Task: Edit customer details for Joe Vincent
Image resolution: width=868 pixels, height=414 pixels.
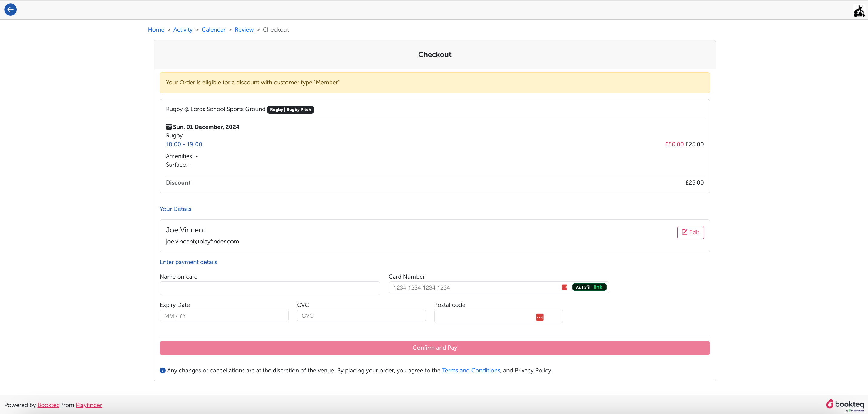Action: (690, 232)
